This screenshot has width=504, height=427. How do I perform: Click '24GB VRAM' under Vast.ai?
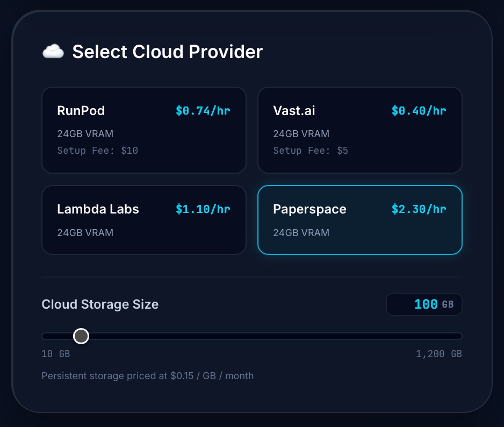301,133
